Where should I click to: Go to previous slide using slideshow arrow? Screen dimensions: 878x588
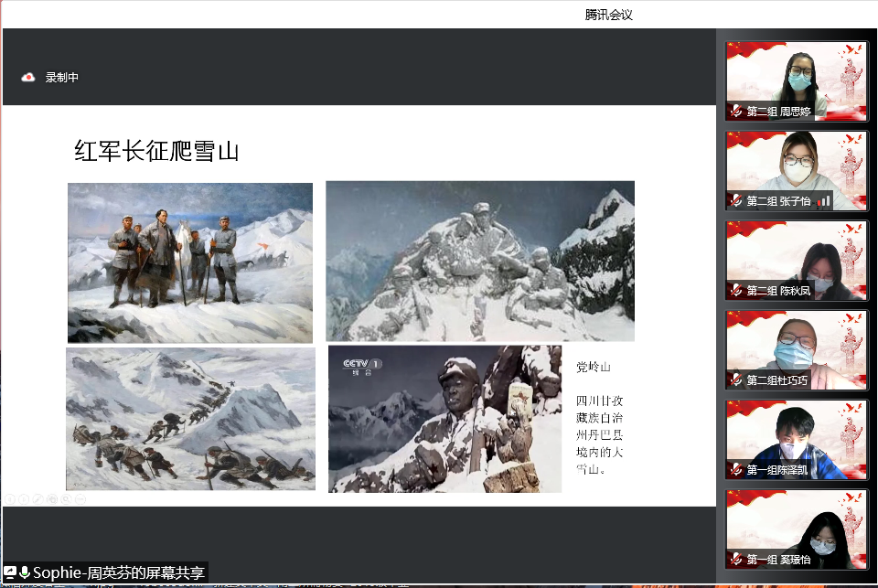[x=10, y=498]
